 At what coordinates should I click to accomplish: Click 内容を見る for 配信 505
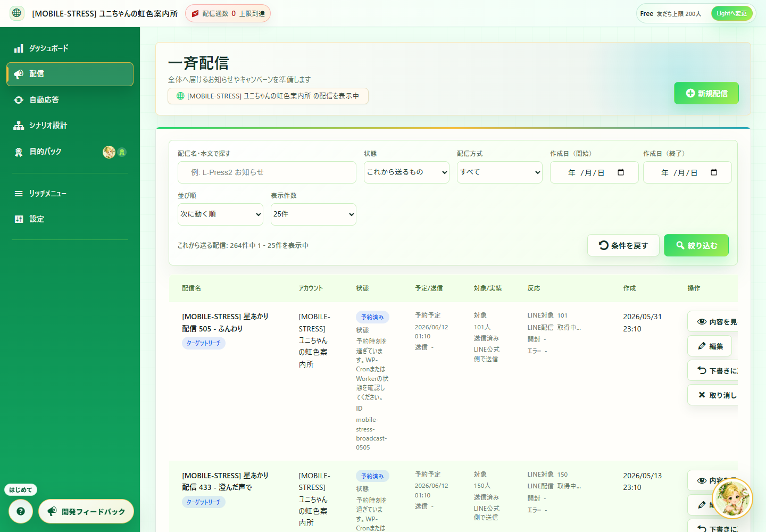(x=713, y=322)
